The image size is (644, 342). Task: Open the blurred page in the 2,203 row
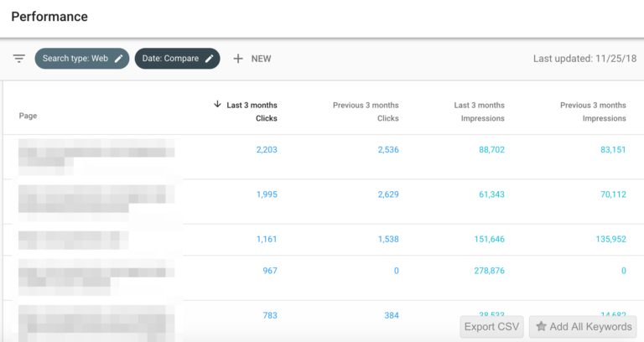pyautogui.click(x=96, y=157)
